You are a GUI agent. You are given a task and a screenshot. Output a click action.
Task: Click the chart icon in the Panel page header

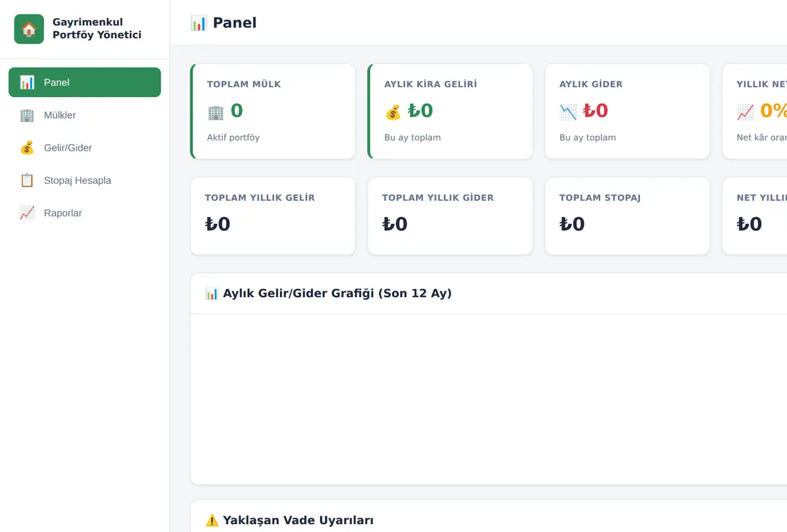(199, 23)
